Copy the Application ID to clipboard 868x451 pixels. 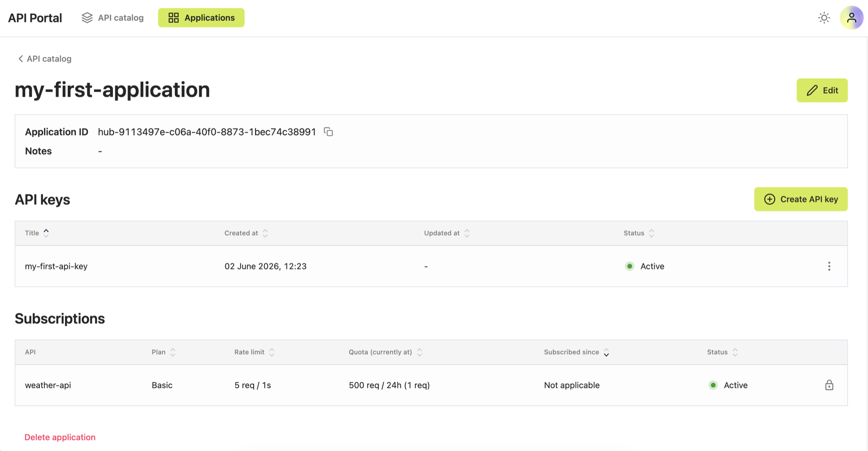point(328,132)
